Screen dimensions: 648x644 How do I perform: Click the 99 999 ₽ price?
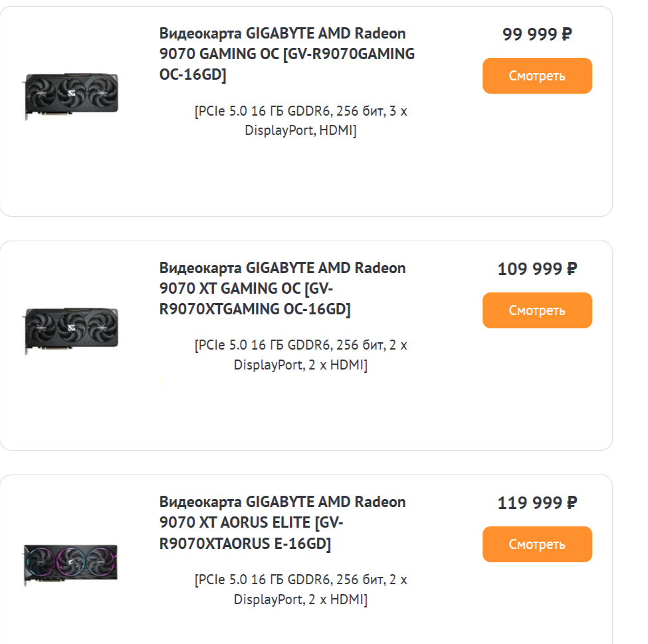[537, 35]
